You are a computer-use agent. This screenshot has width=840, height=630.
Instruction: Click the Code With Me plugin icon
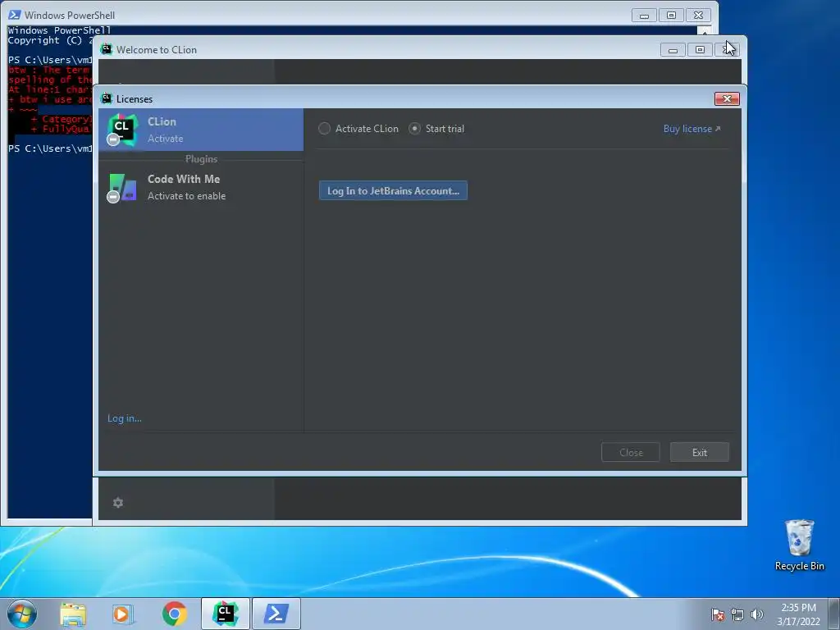tap(122, 188)
